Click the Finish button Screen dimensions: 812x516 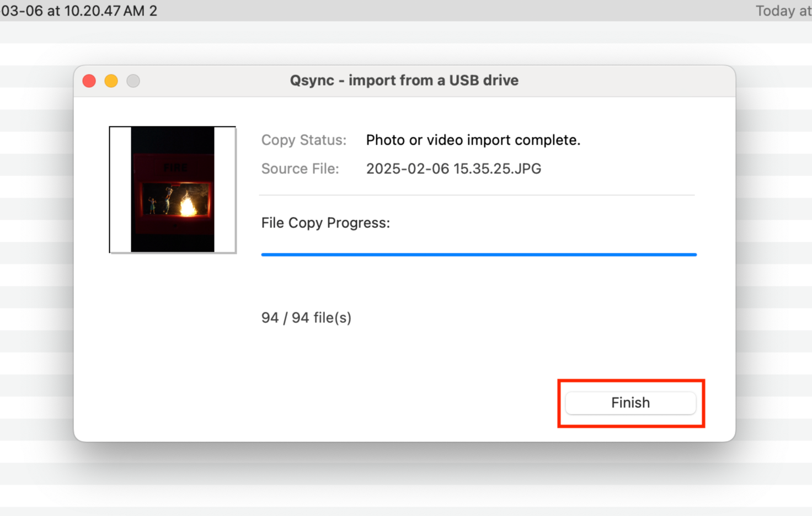(630, 403)
